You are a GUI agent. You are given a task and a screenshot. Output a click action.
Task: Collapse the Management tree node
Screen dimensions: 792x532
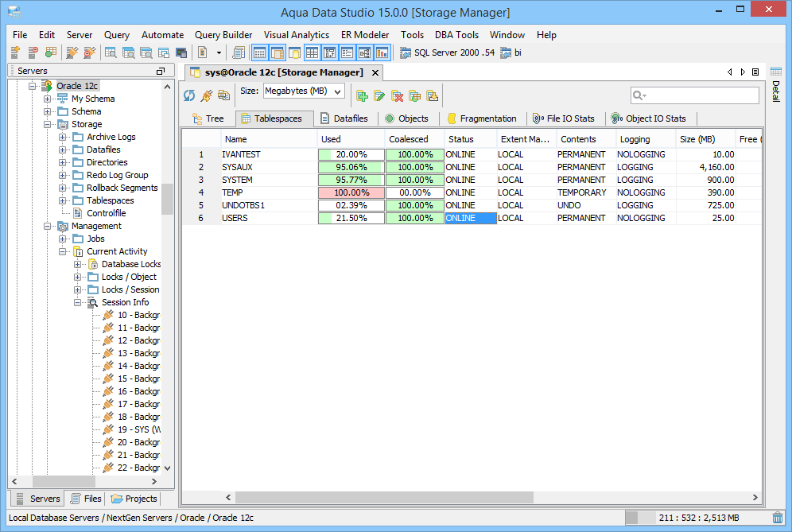47,226
